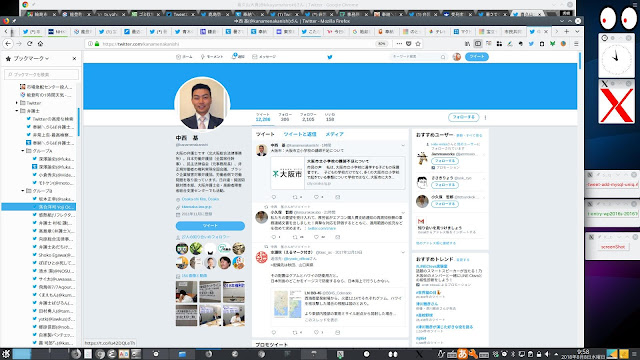Open the profile website link
This screenshot has width=640, height=360.
(197, 207)
